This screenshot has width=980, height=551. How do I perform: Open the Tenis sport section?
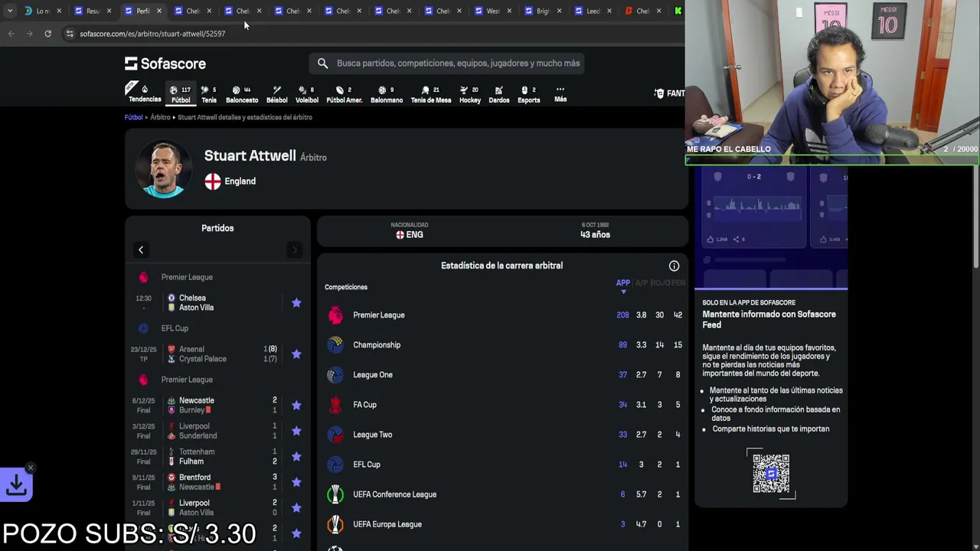[x=209, y=94]
